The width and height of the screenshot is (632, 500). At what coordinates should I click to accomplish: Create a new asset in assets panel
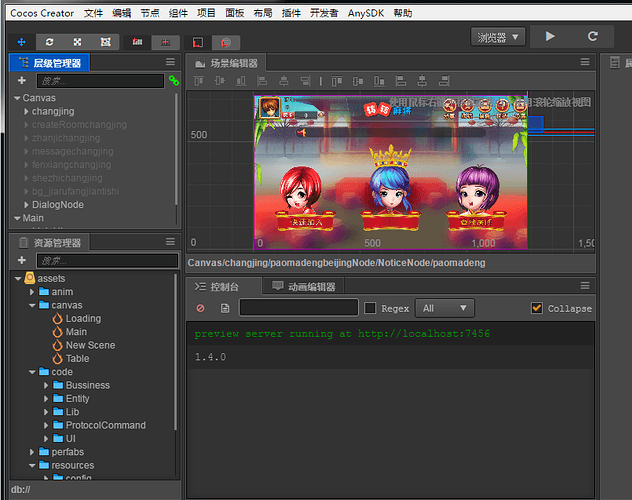(x=22, y=260)
